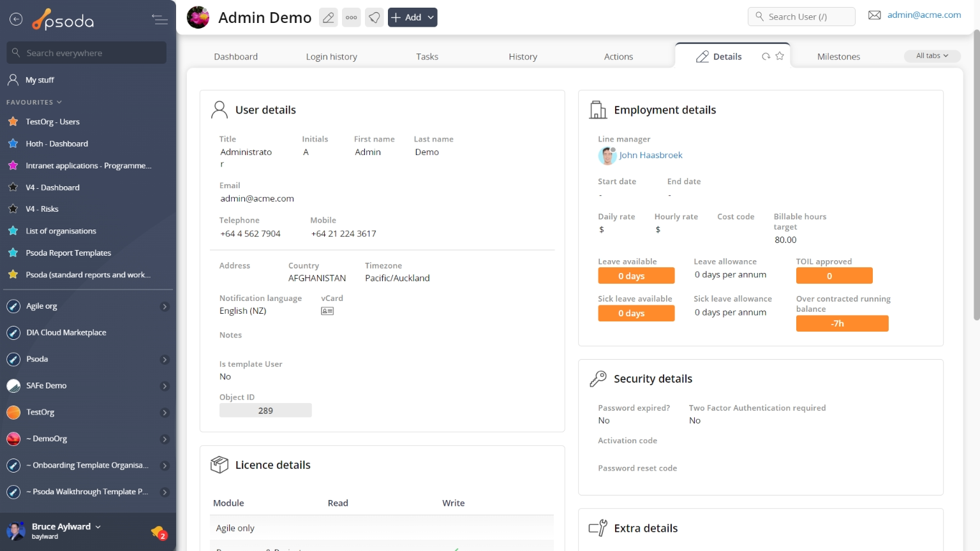The height and width of the screenshot is (551, 980).
Task: Click the Employment details building icon
Action: pos(598,110)
